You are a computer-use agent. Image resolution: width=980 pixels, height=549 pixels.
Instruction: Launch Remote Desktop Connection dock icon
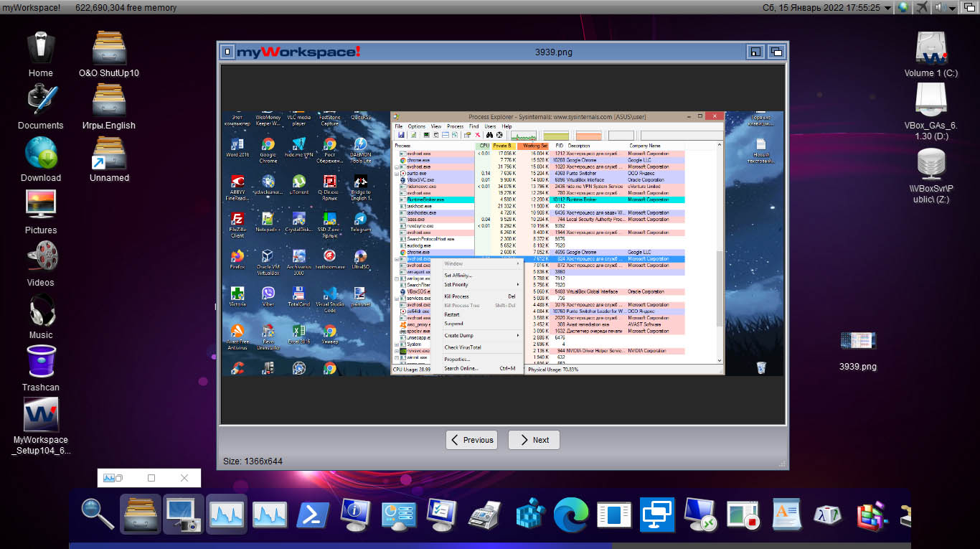700,515
